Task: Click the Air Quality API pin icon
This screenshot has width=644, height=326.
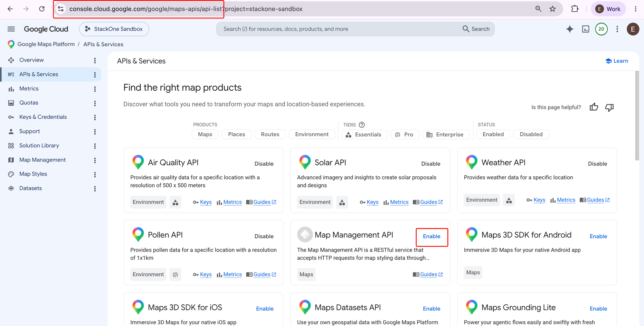Action: [x=138, y=162]
